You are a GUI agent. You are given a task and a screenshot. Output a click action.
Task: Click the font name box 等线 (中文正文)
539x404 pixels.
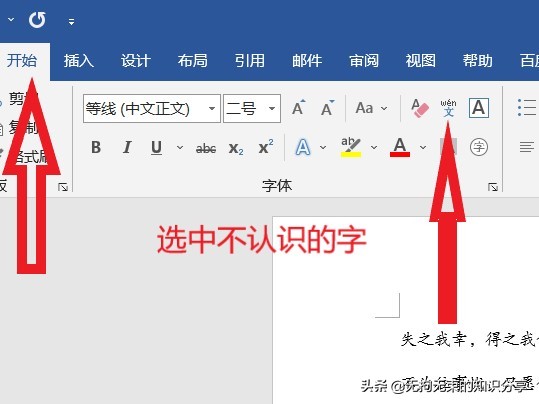(152, 109)
